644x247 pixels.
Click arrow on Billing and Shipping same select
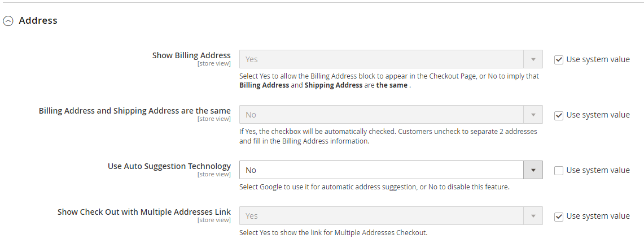click(x=533, y=115)
